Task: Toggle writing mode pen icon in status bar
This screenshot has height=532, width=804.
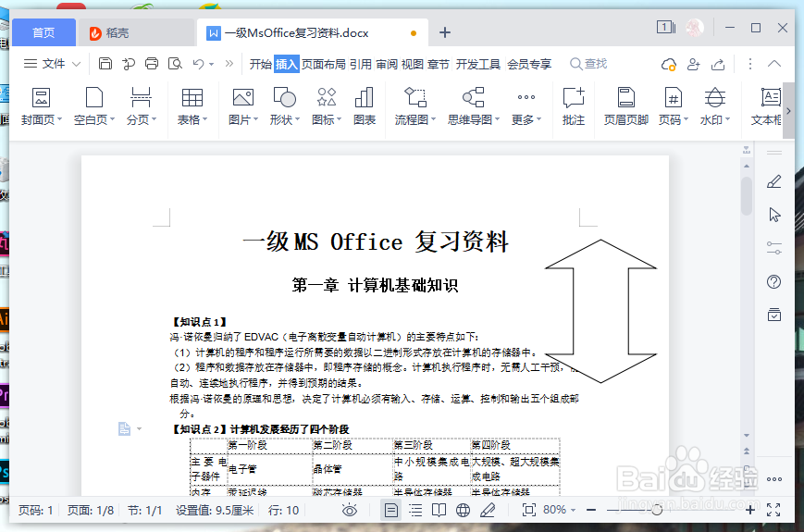Action: [x=488, y=510]
